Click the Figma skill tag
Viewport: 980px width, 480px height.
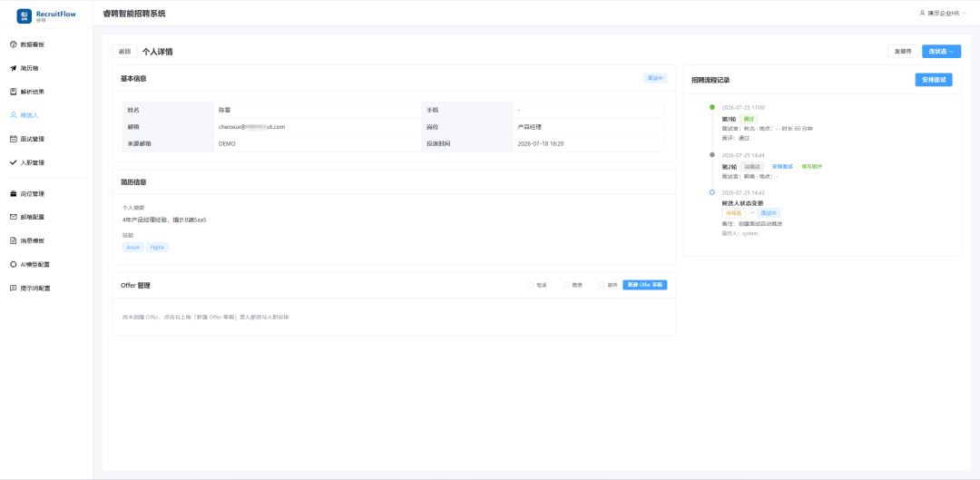tap(157, 248)
